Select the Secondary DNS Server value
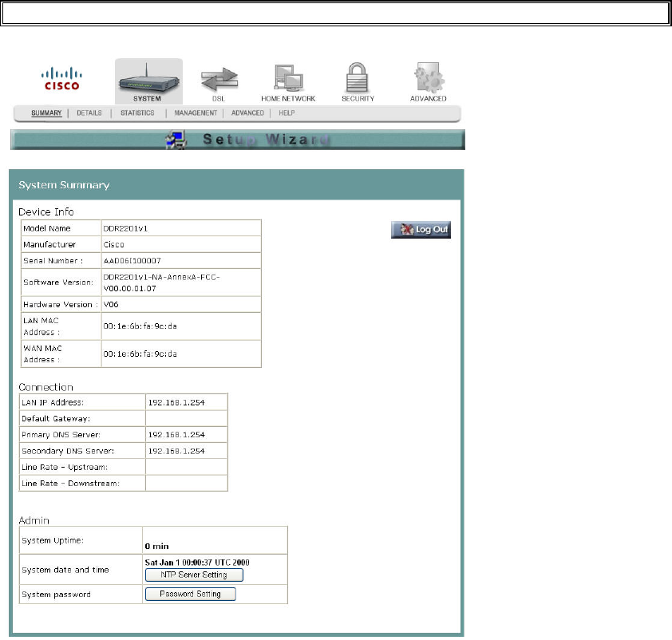 pos(176,451)
